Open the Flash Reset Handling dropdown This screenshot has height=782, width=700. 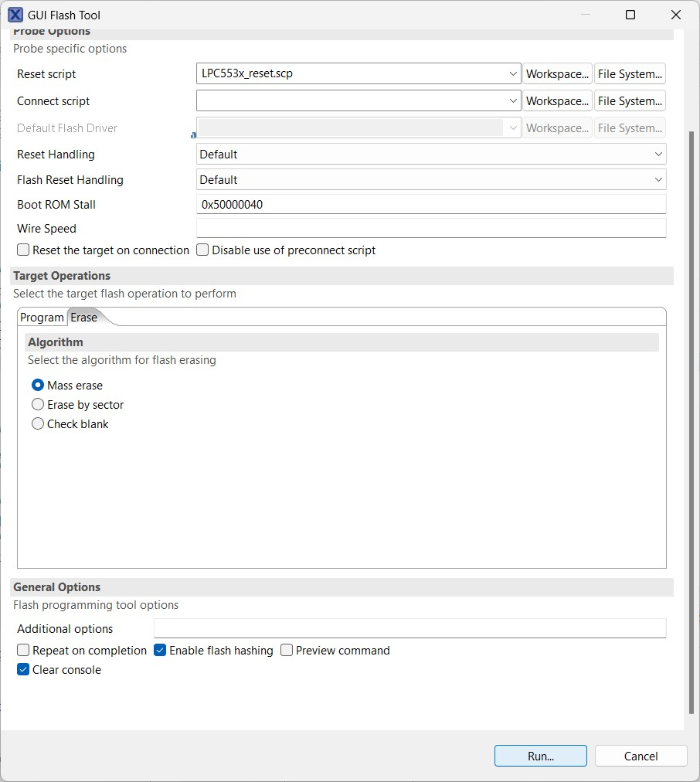click(658, 179)
